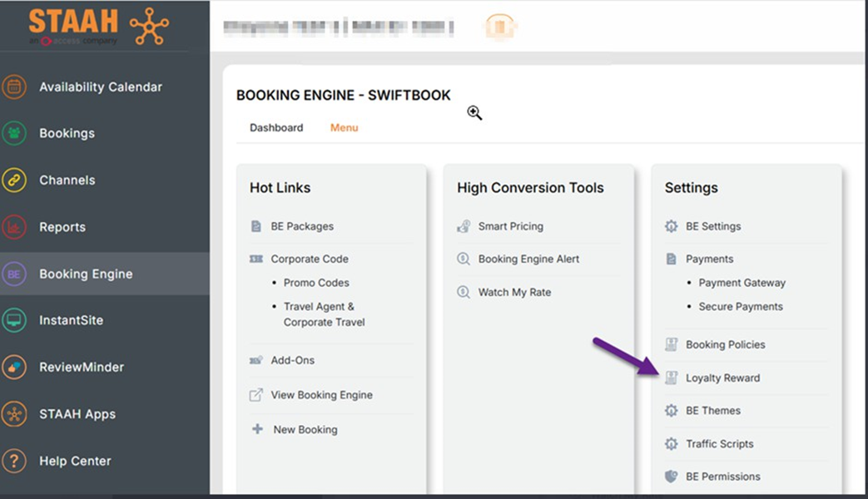Switch to the Dashboard tab
This screenshot has width=868, height=499.
click(276, 128)
